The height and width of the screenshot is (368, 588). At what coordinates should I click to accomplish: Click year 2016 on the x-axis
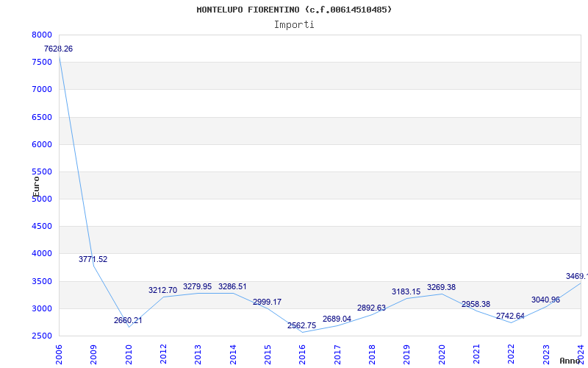tap(302, 353)
